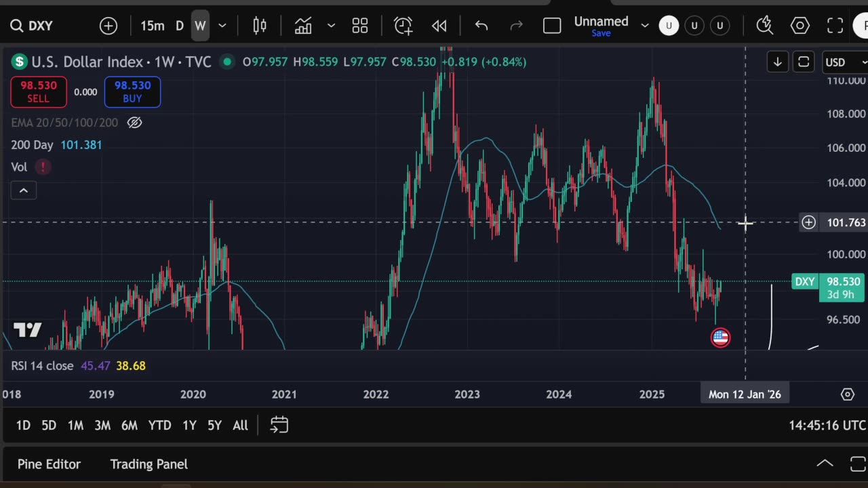868x488 pixels.
Task: Open the timezone 14:45:16 UTC menu
Action: click(827, 426)
